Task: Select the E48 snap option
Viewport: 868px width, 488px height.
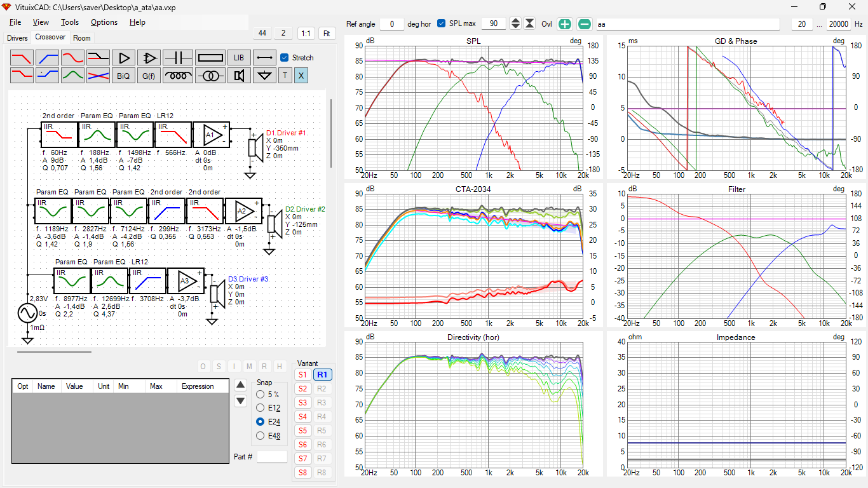Action: [x=260, y=435]
